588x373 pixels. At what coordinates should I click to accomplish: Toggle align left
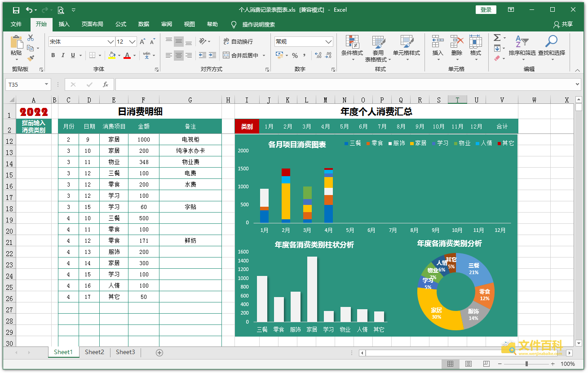(x=169, y=55)
